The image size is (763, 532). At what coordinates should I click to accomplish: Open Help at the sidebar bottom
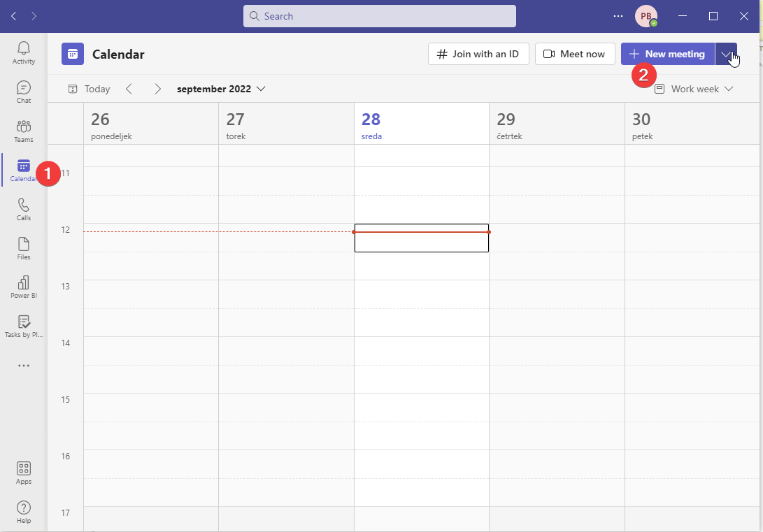[24, 512]
